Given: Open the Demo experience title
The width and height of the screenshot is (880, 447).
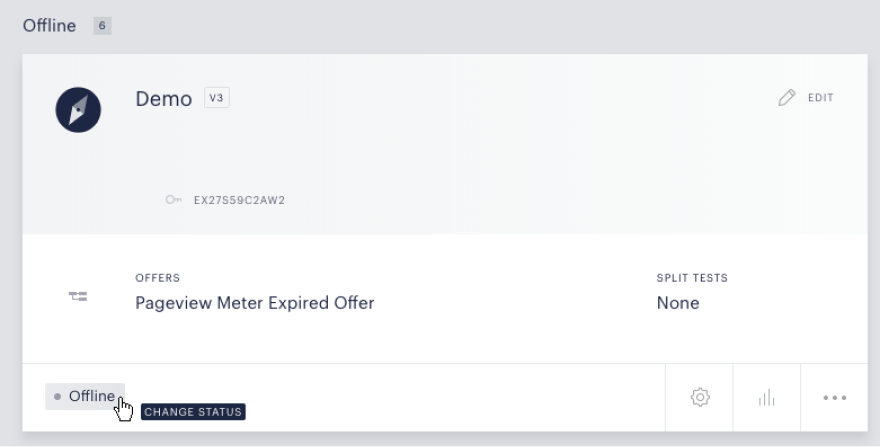Looking at the screenshot, I should click(x=164, y=99).
